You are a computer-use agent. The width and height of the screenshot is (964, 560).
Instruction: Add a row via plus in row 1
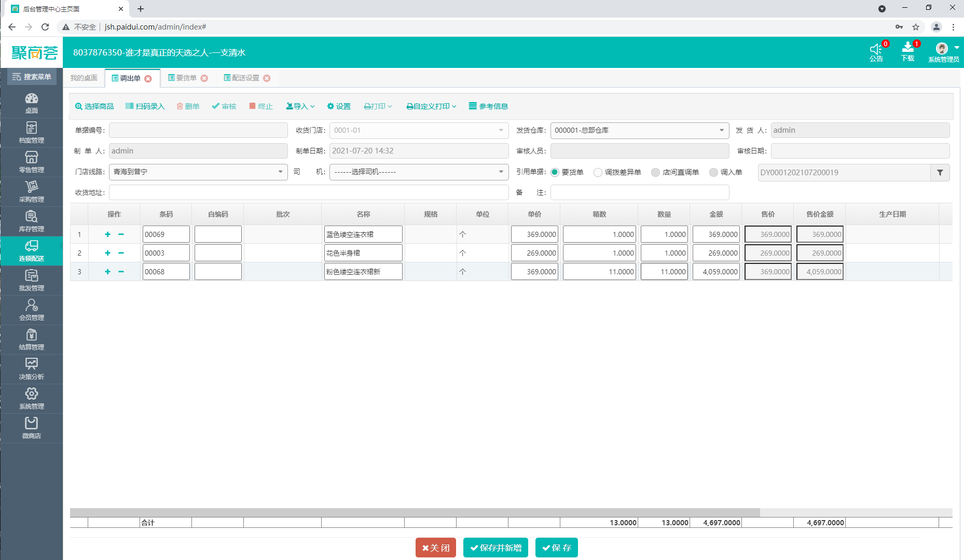click(108, 234)
